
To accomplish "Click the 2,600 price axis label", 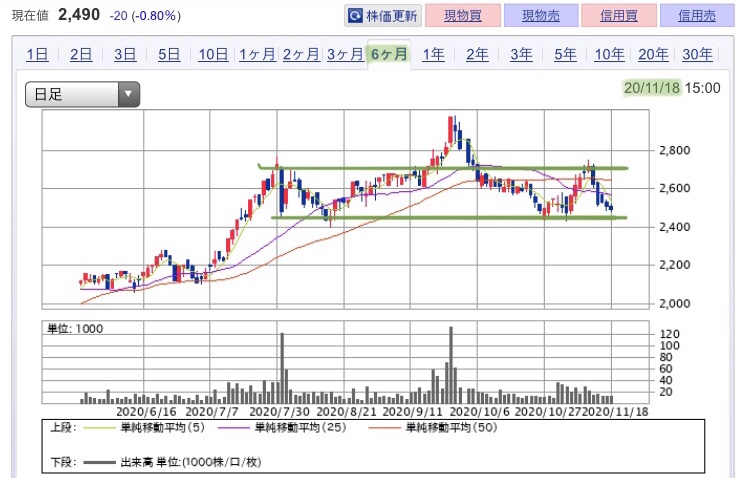I will click(674, 188).
